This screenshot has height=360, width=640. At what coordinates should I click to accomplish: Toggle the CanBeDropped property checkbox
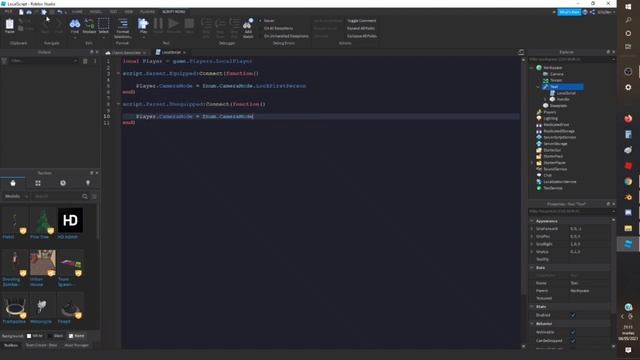tap(573, 340)
